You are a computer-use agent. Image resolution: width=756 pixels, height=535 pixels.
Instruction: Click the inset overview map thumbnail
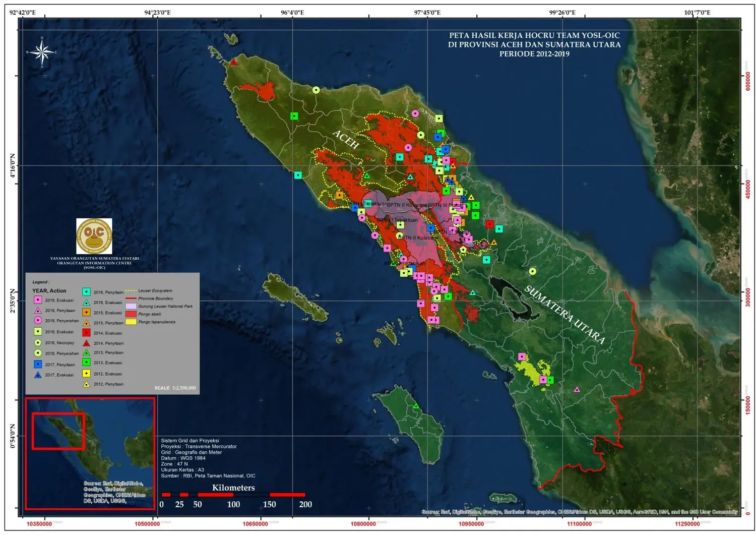point(90,453)
